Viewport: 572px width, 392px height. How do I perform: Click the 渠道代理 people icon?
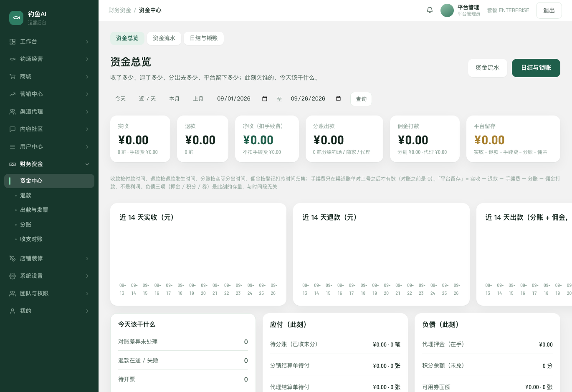13,112
